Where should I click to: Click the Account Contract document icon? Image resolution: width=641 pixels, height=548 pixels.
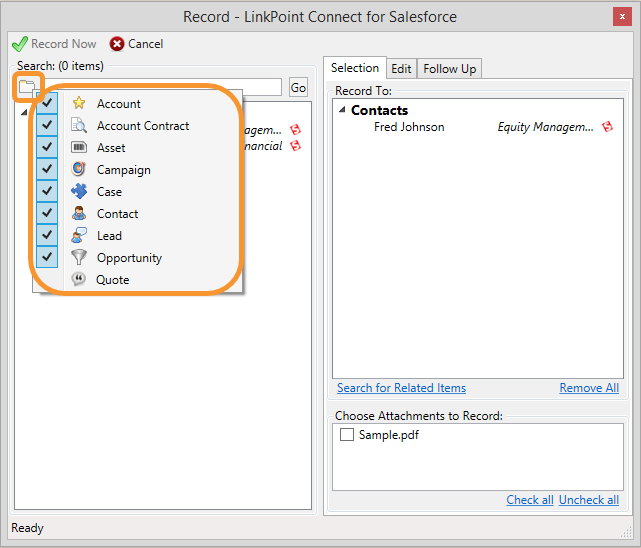78,125
